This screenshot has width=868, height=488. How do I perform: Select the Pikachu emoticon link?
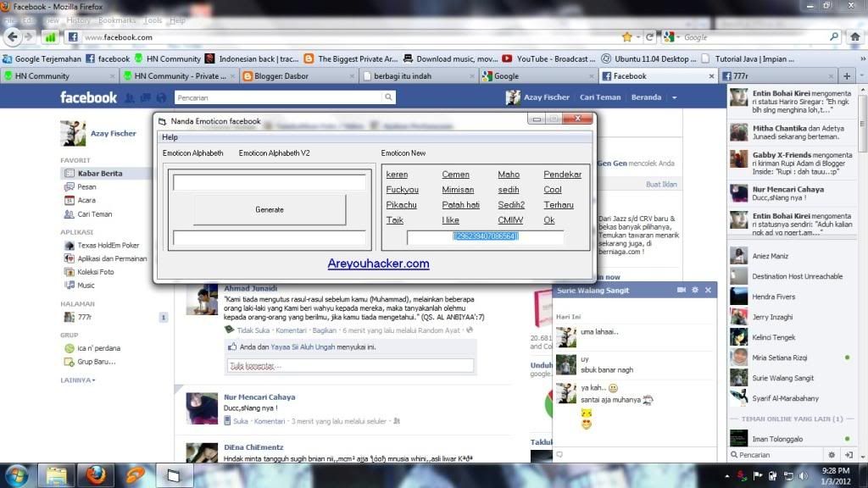point(401,205)
